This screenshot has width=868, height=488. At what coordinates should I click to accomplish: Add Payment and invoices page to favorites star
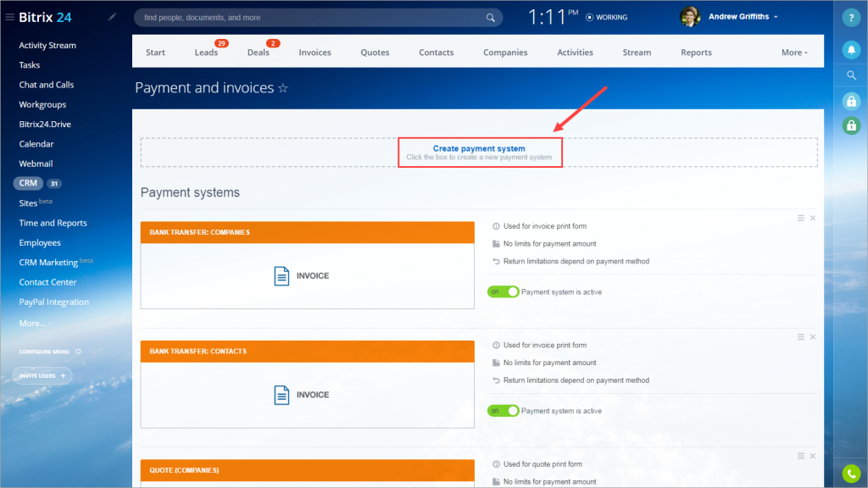pos(283,88)
